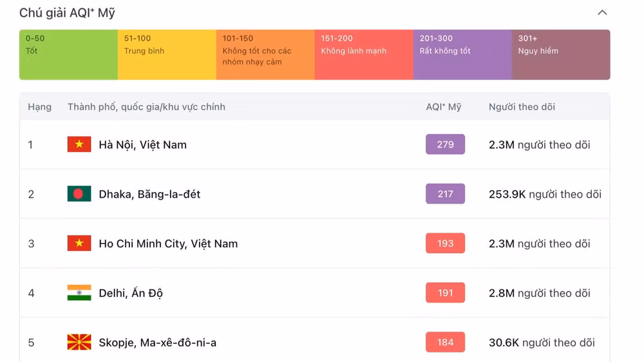Click the purple 279 AQI badge

pyautogui.click(x=445, y=144)
